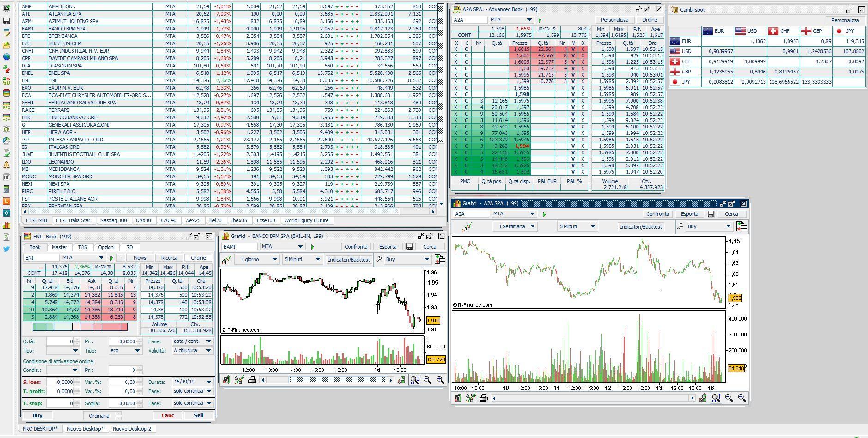
Task: Click the teal O icon in left sidebar
Action: click(6, 213)
